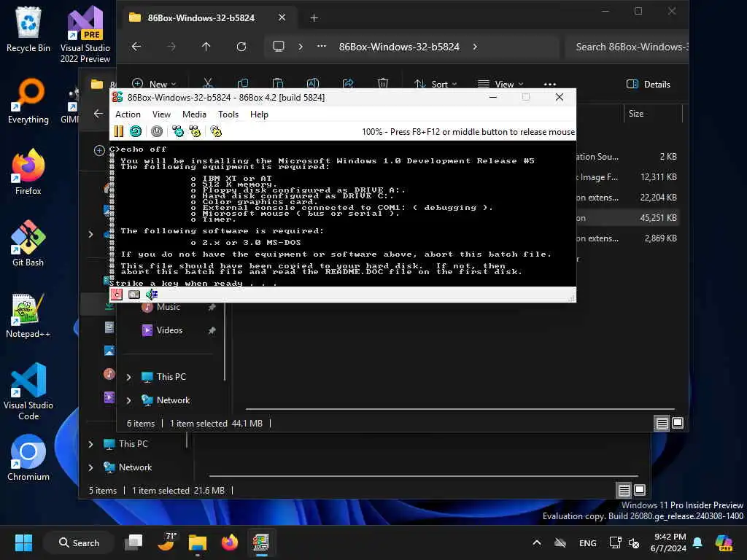Click the ACPI shutdown power icon
747x560 pixels.
click(157, 131)
